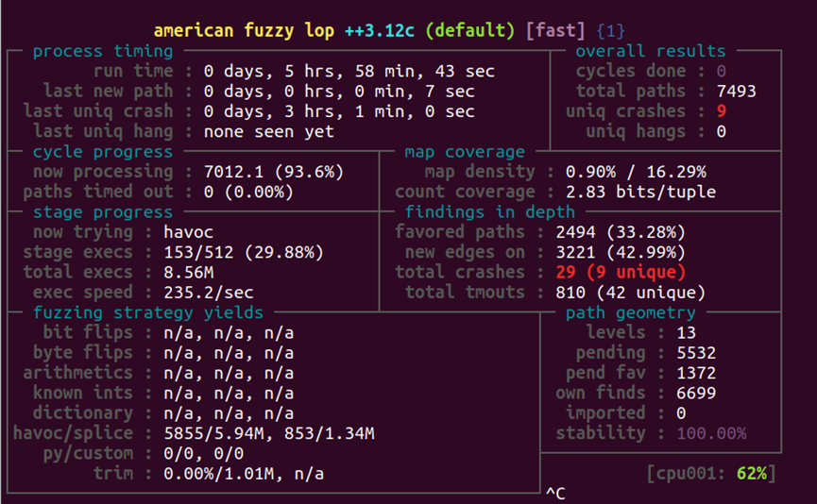Image resolution: width=817 pixels, height=504 pixels.
Task: Click the 'overall results' section header
Action: [650, 51]
